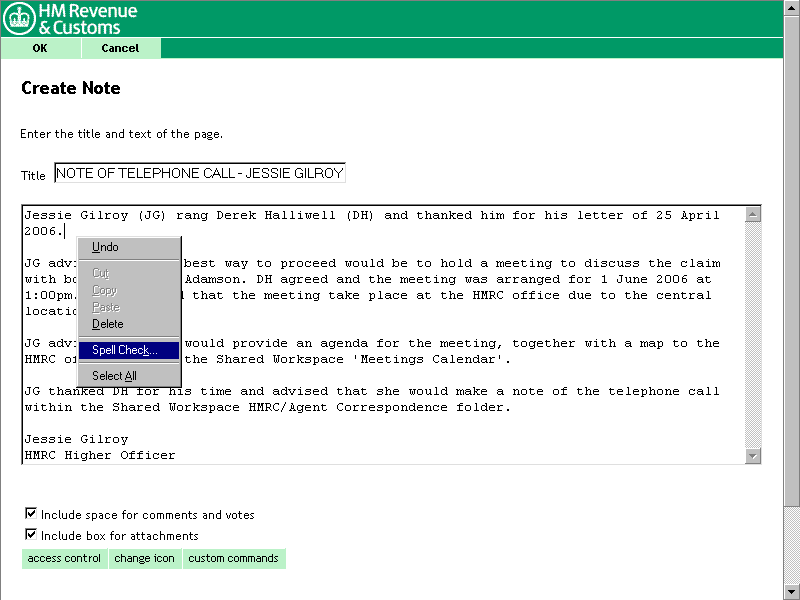Image resolution: width=800 pixels, height=600 pixels.
Task: Click into the Title input field
Action: point(199,174)
